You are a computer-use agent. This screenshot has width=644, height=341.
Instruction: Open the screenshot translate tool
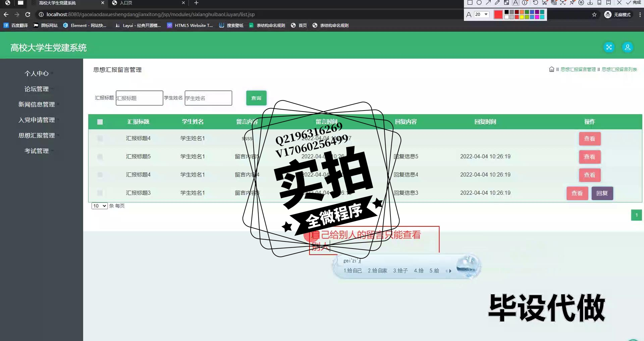coord(554,3)
